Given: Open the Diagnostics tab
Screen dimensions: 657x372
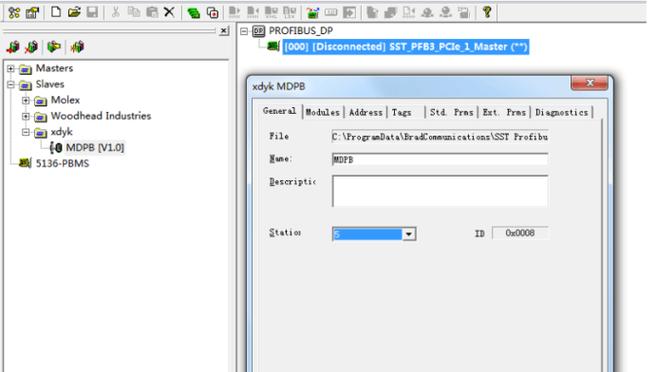Looking at the screenshot, I should pyautogui.click(x=561, y=112).
